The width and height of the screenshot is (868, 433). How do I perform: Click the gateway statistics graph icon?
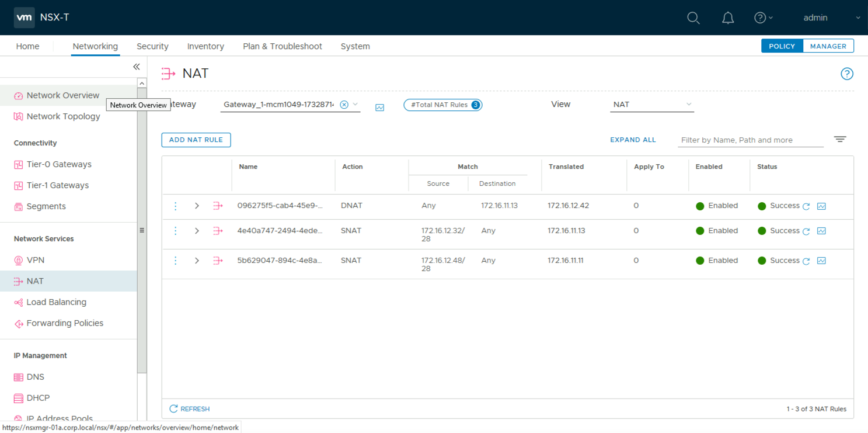click(379, 108)
